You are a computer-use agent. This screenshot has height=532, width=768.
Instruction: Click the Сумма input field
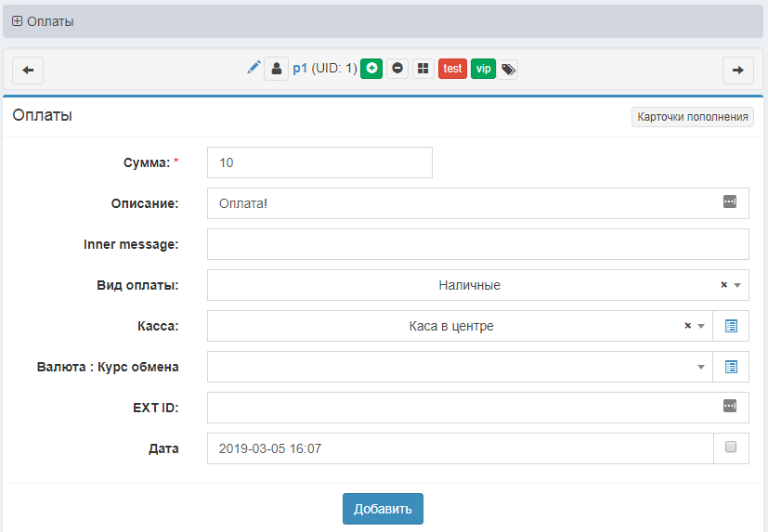[x=319, y=162]
